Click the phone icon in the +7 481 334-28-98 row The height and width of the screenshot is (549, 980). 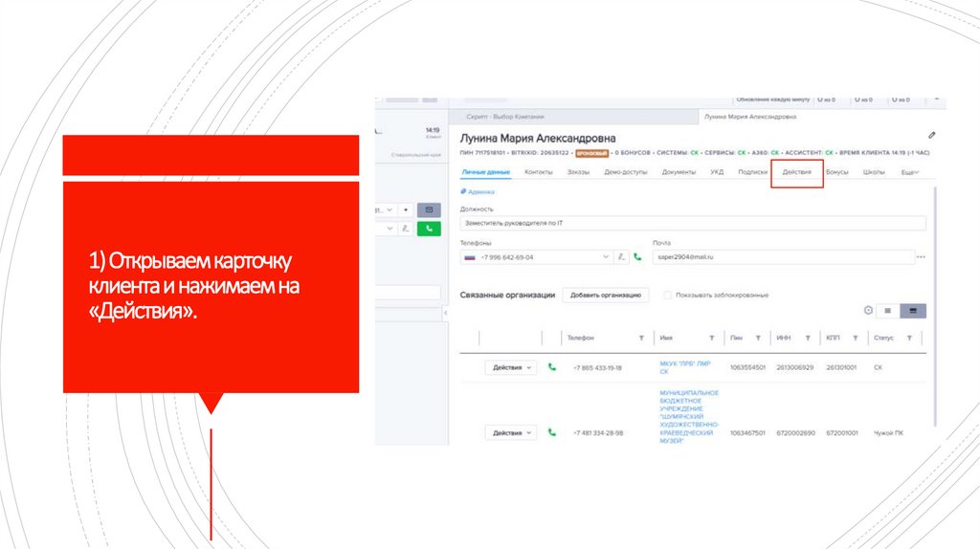(552, 432)
